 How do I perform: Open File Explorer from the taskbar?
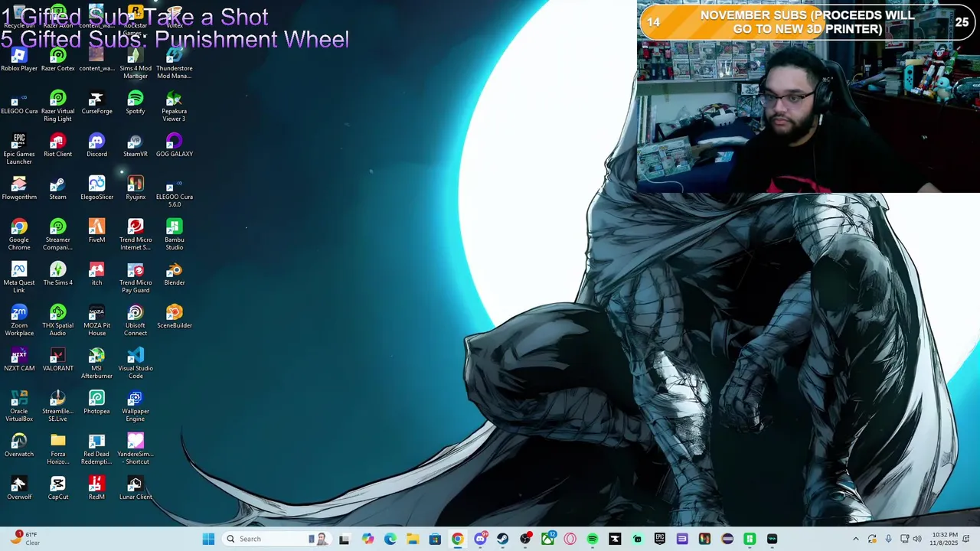(x=412, y=539)
